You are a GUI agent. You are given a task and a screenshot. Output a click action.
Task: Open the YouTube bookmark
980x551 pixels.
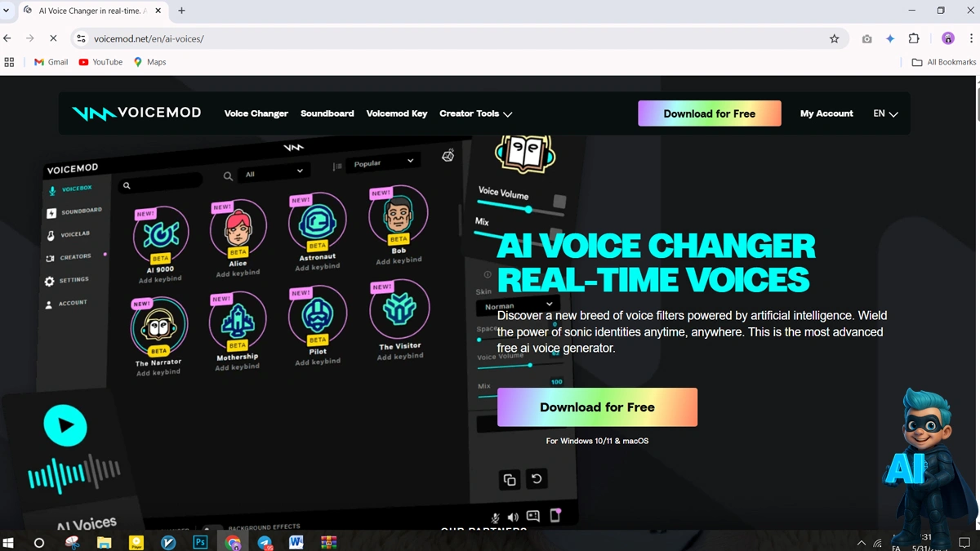tap(100, 62)
